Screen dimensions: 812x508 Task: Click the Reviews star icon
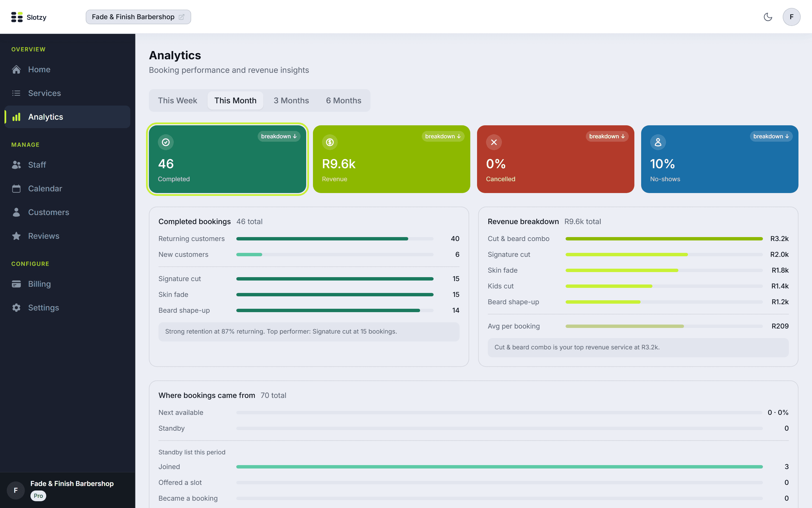[16, 236]
